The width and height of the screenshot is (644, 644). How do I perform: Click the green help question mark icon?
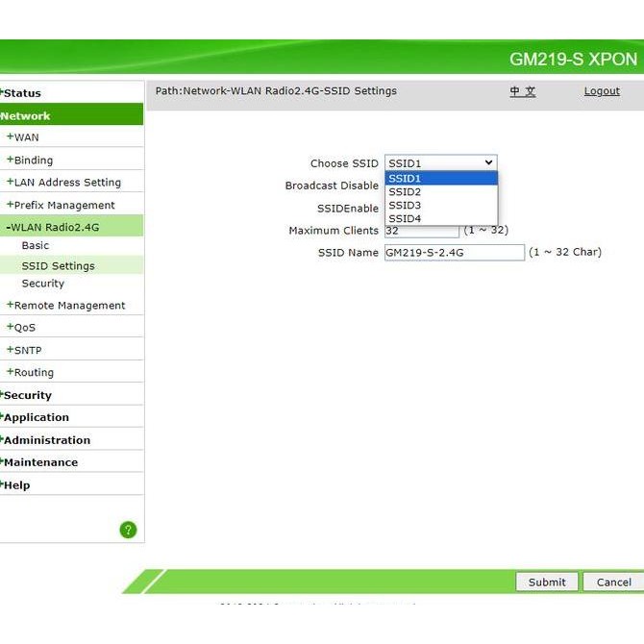click(128, 530)
